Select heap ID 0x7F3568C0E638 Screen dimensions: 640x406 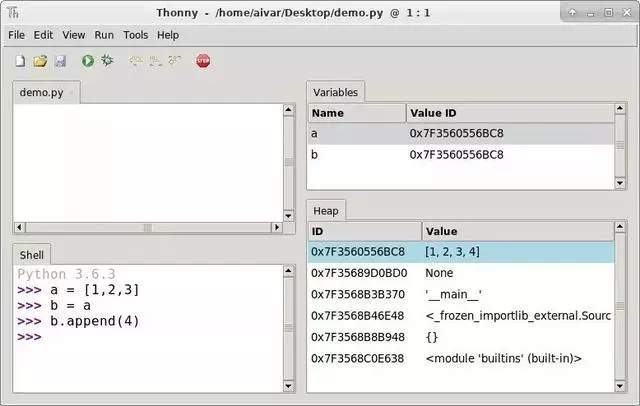coord(357,358)
